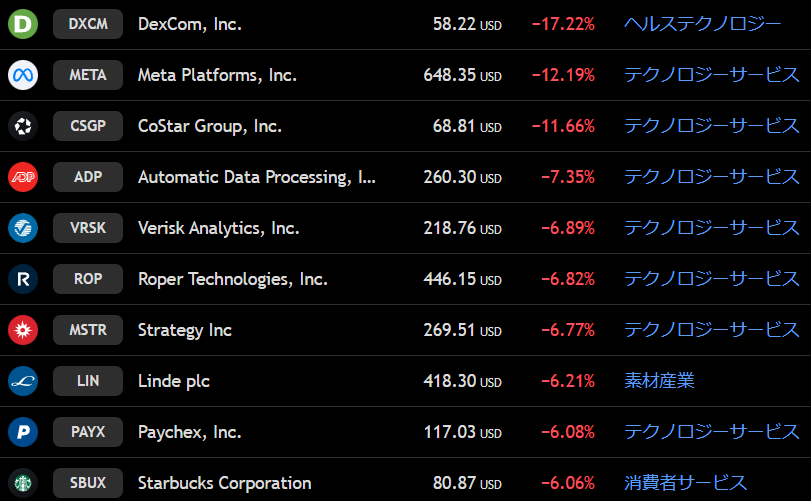Click the Paychex -6.08% change value
This screenshot has height=501, width=811.
(567, 432)
